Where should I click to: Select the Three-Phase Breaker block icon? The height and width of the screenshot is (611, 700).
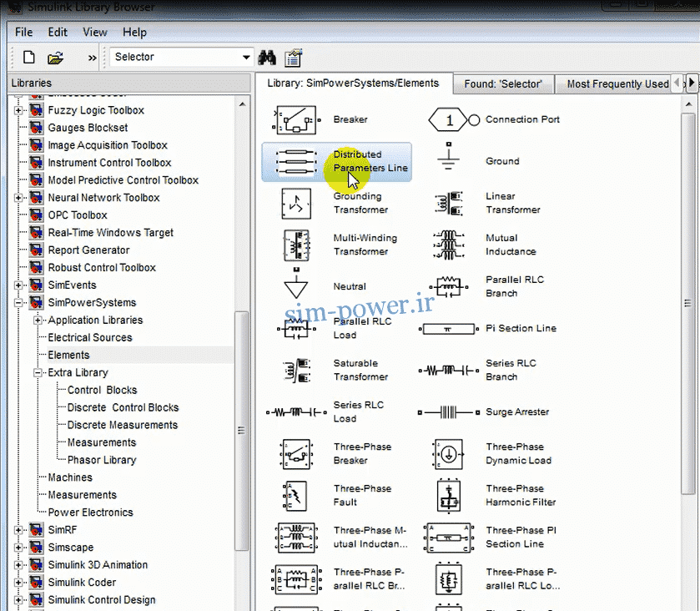pos(296,454)
